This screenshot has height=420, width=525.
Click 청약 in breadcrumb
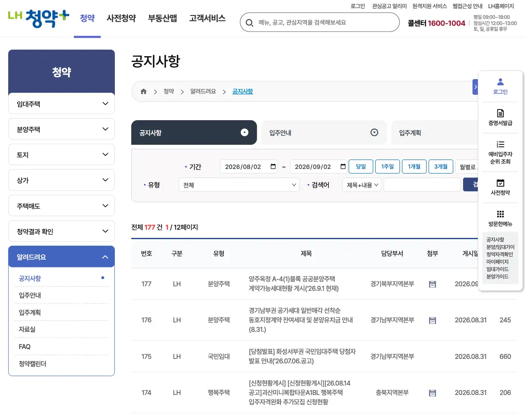point(169,91)
